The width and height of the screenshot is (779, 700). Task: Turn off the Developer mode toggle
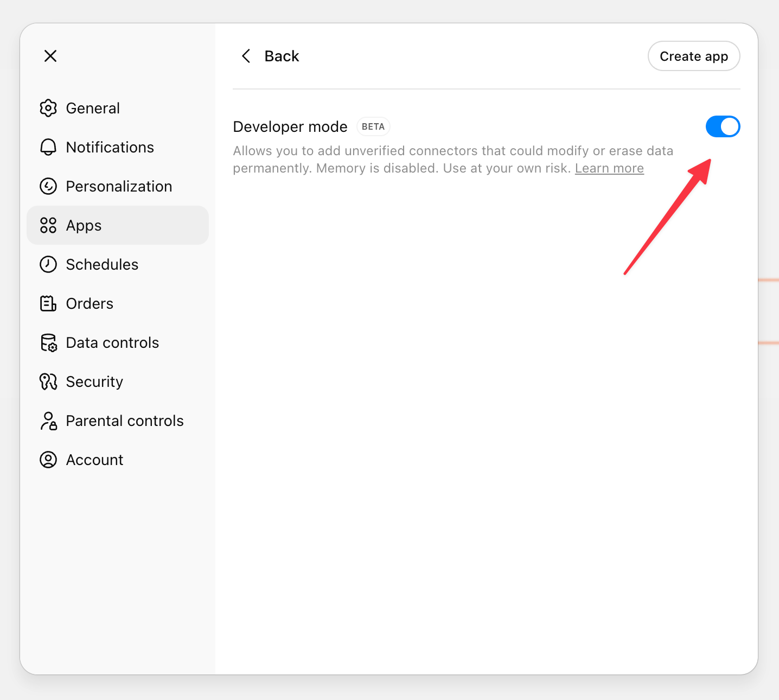(723, 126)
